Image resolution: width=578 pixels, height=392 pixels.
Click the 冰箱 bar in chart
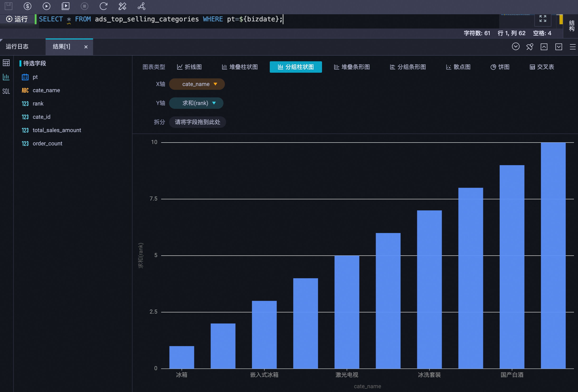(182, 357)
